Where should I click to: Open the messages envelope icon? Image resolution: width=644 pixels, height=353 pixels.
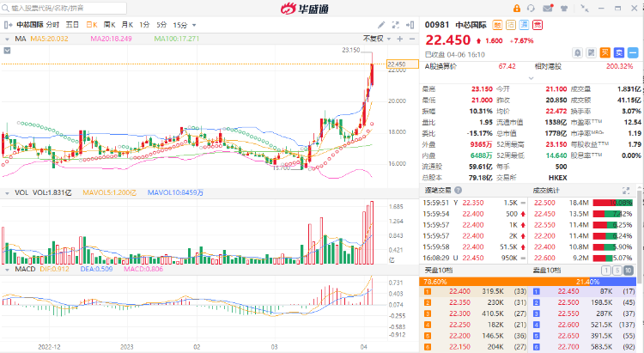pyautogui.click(x=548, y=9)
